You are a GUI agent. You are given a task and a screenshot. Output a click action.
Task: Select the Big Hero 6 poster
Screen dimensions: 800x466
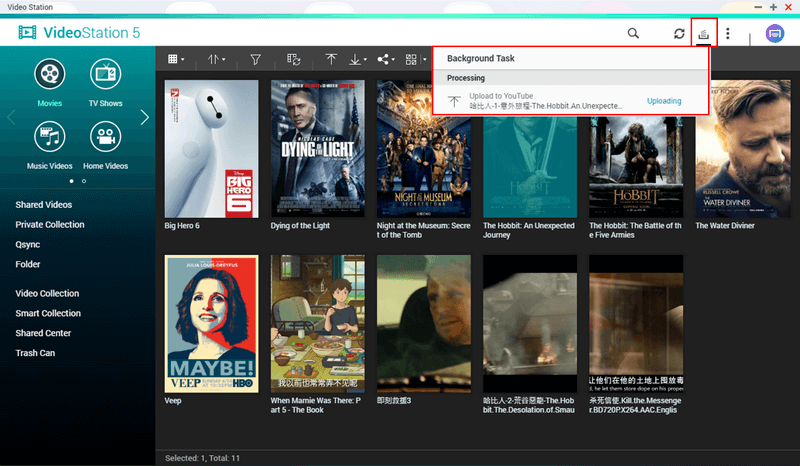[211, 149]
